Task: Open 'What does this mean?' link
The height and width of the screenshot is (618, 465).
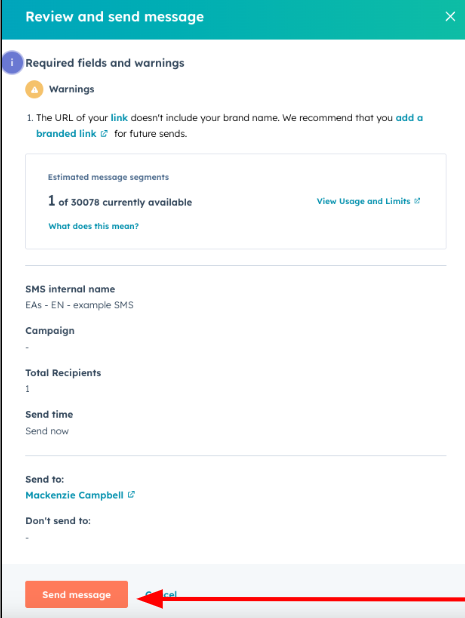Action: (x=93, y=226)
